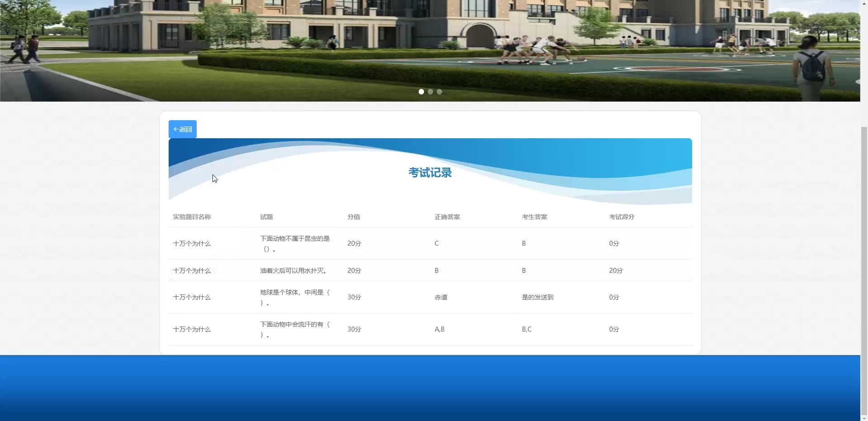Click correct answer C in the insect question row
This screenshot has height=421, width=868.
click(x=437, y=243)
